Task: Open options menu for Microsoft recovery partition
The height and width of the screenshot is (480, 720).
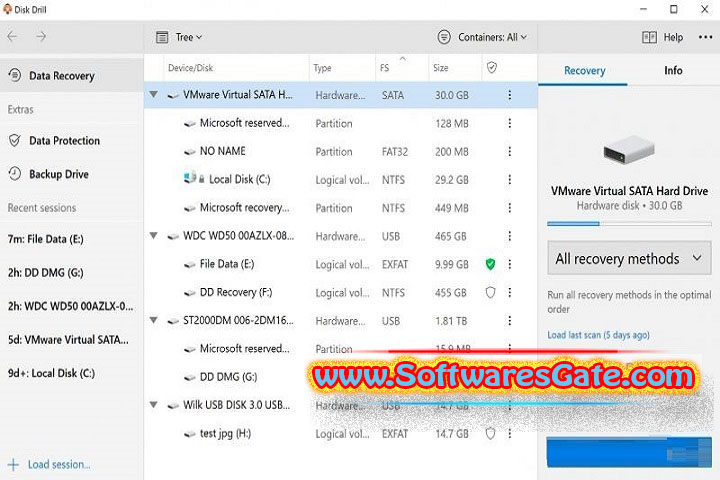Action: (510, 208)
